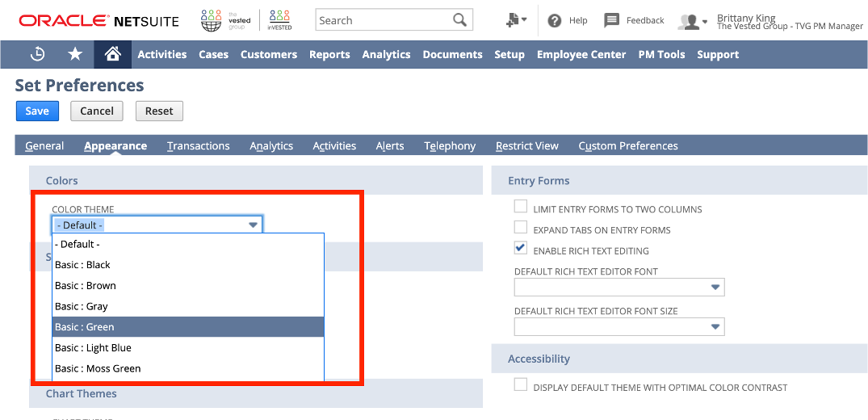Switch to the Transactions tab
This screenshot has height=420, width=868.
click(199, 146)
